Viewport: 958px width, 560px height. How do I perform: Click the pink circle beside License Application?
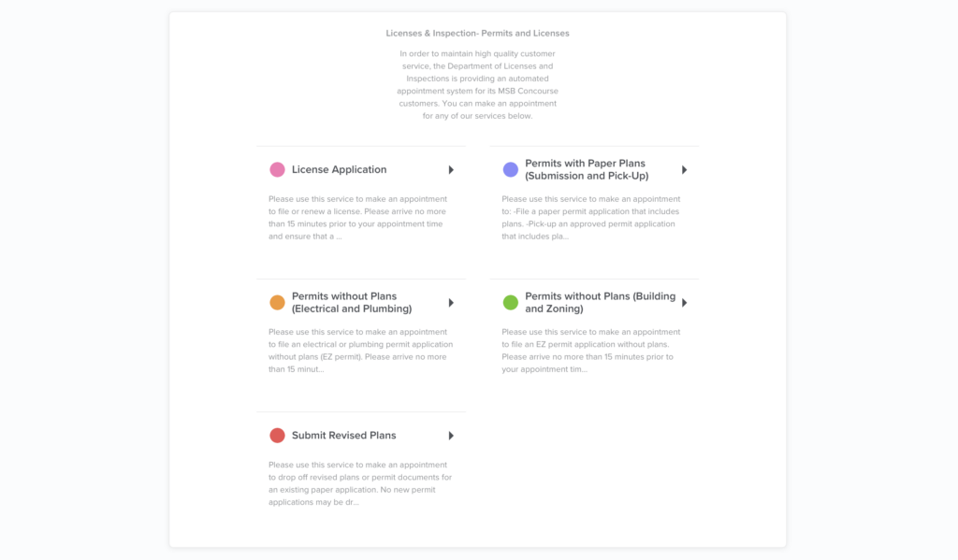click(x=277, y=170)
